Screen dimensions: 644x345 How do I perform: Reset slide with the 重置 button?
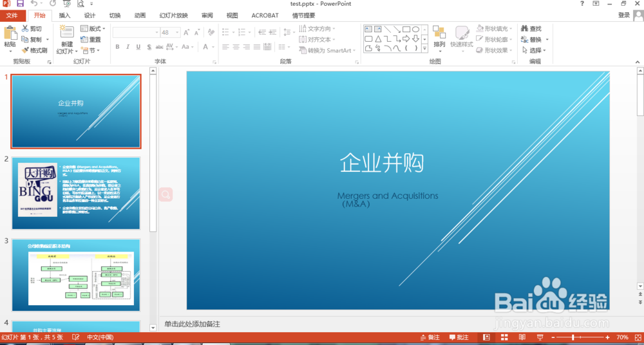pos(91,40)
